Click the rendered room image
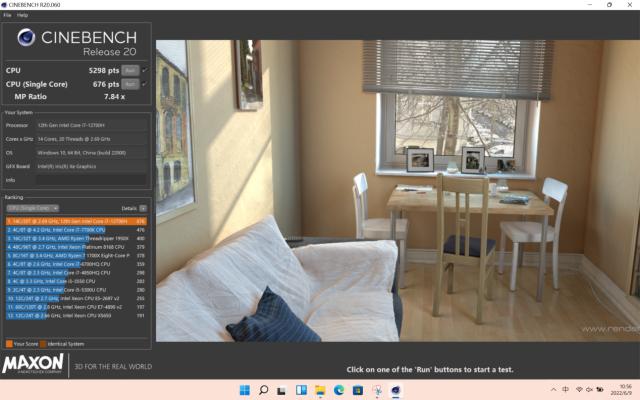 pyautogui.click(x=398, y=191)
